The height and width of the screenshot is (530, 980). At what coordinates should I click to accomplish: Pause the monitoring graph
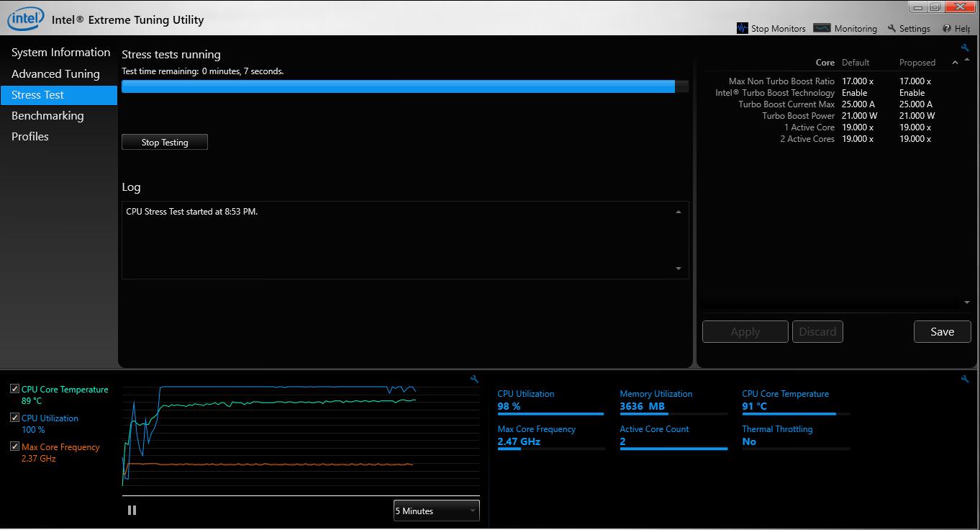(x=132, y=511)
